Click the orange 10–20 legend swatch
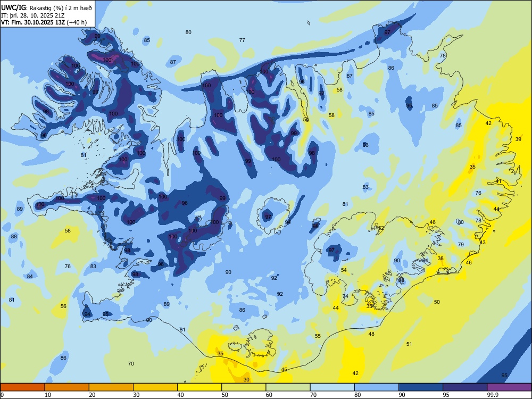The image size is (532, 399). point(67,387)
